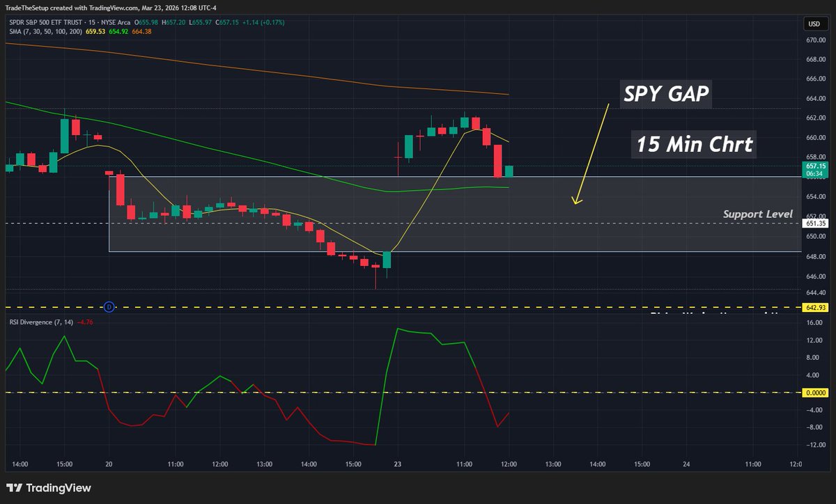The image size is (836, 504).
Task: Click the RSI zero line label 0.0000
Action: pyautogui.click(x=816, y=393)
